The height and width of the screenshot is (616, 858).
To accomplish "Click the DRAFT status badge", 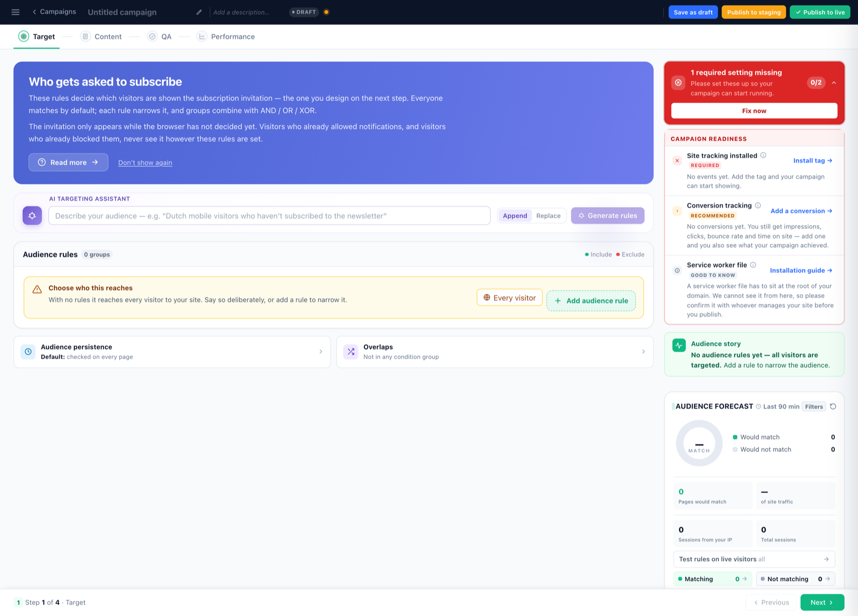I will [304, 12].
